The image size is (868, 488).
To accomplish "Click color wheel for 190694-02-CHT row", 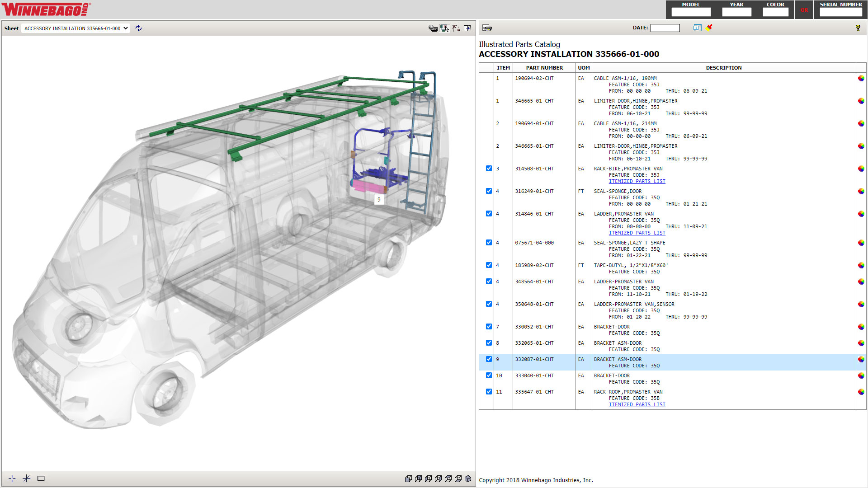I will pyautogui.click(x=861, y=78).
